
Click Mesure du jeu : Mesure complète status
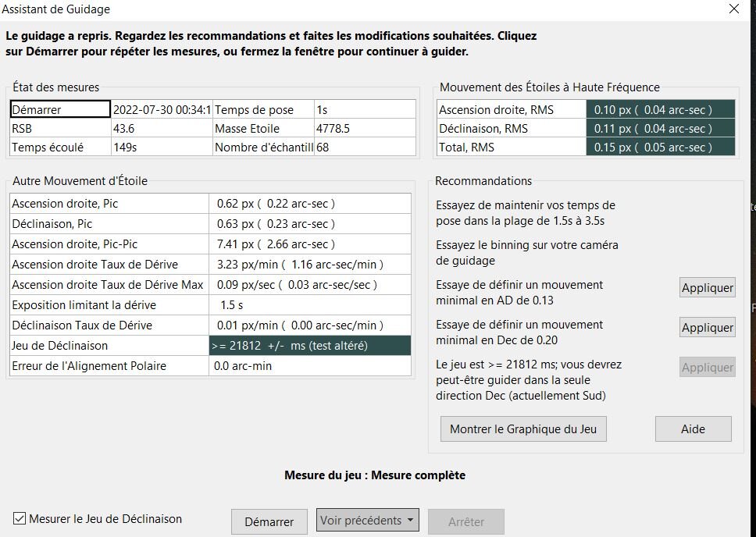pyautogui.click(x=375, y=475)
